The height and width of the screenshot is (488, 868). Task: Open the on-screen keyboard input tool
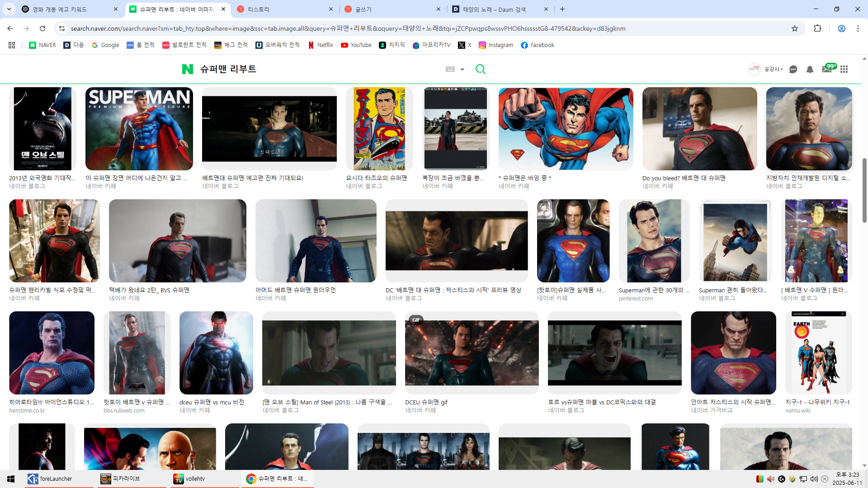450,69
